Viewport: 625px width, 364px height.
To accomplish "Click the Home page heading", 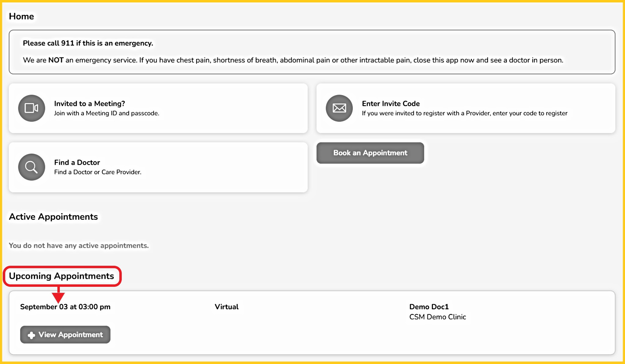I will point(21,16).
